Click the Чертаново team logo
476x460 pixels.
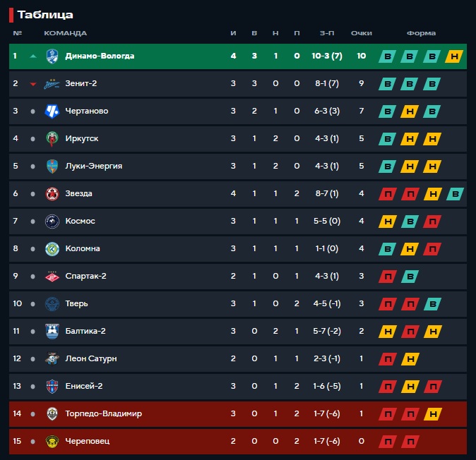point(52,111)
